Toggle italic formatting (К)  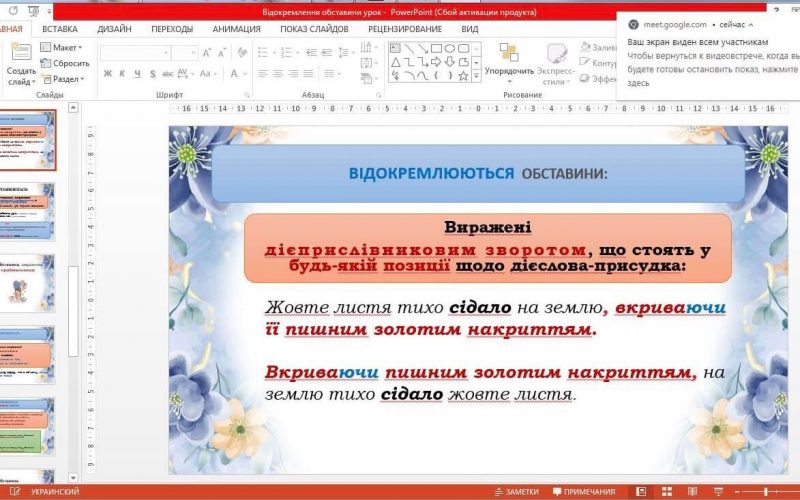(122, 73)
